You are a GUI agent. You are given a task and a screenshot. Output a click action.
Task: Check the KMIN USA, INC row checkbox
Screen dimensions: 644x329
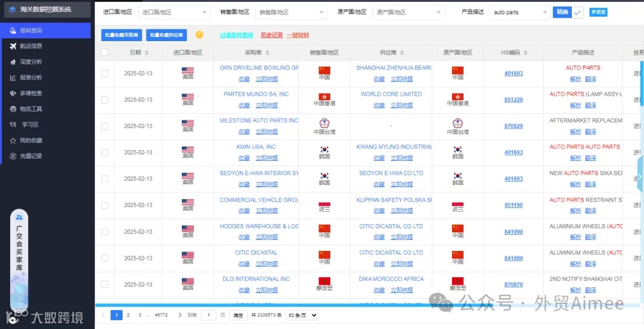[x=105, y=153]
